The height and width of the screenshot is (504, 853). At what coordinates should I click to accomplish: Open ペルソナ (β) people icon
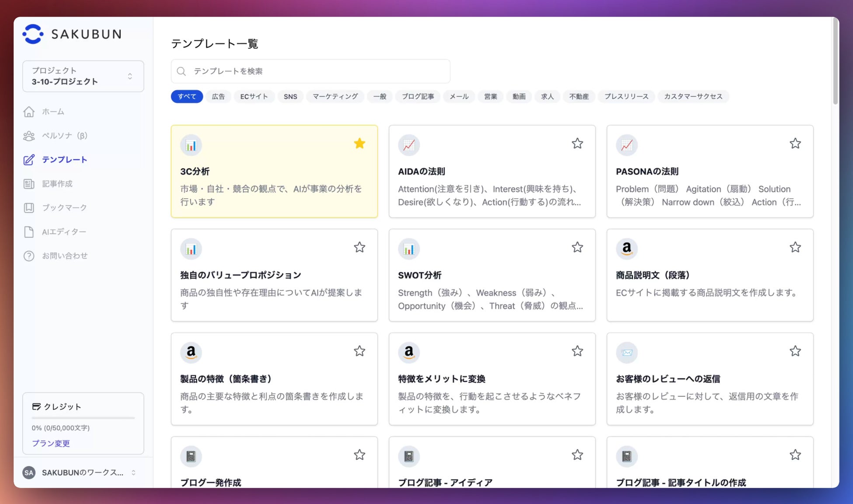coord(29,136)
